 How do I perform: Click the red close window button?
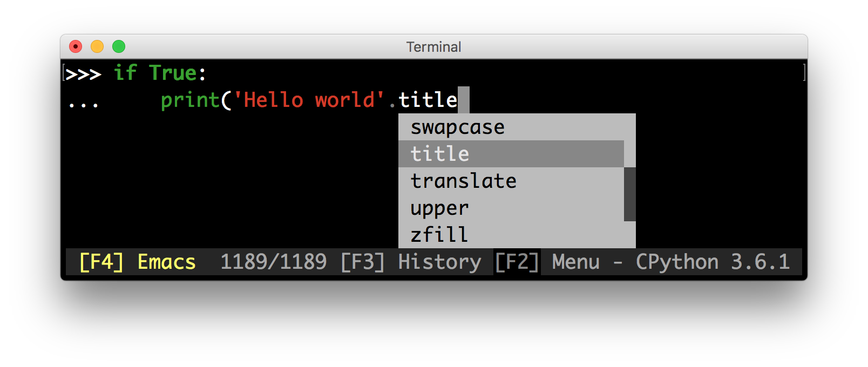tap(76, 47)
